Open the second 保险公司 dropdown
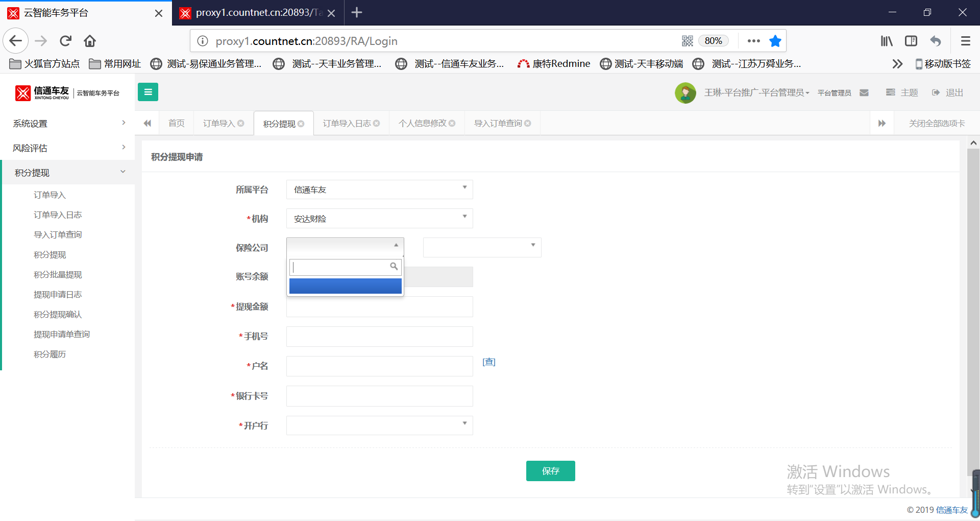Screen dimensions: 980x521 point(482,247)
